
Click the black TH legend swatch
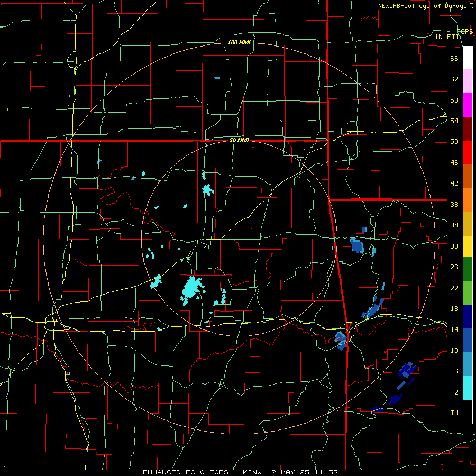click(x=467, y=411)
